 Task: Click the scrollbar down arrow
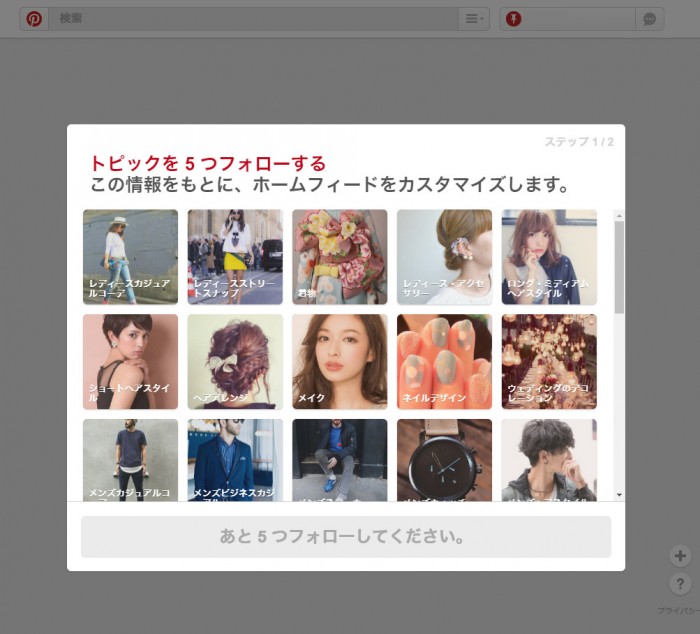(x=619, y=495)
